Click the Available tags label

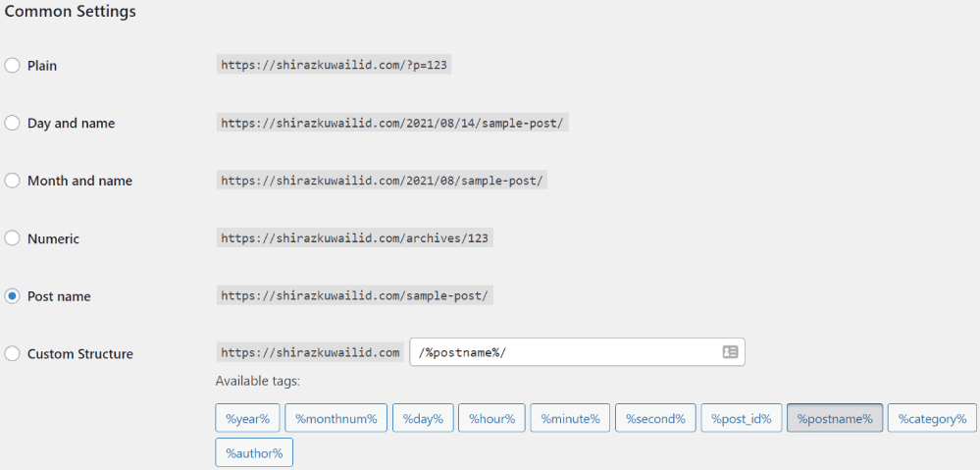coord(258,381)
